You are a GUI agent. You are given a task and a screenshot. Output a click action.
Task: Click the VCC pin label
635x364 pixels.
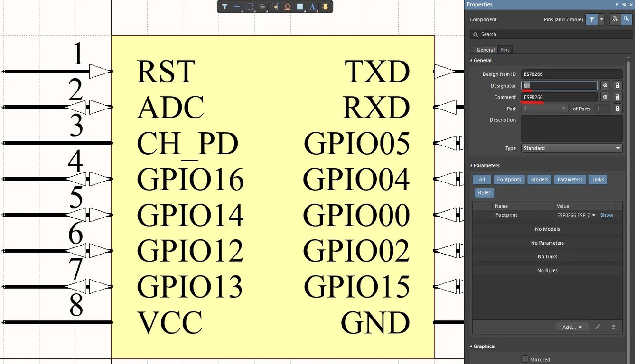pyautogui.click(x=169, y=323)
